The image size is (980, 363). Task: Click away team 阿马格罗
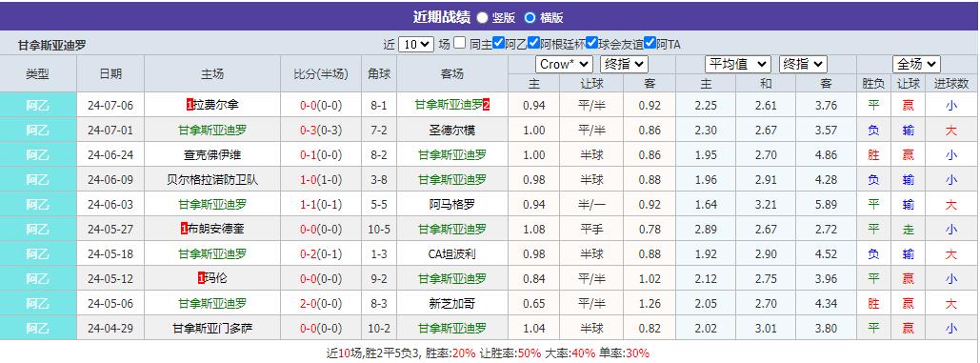(451, 204)
